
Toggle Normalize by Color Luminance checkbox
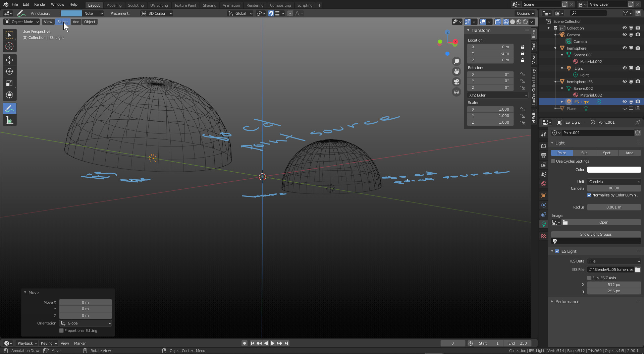[589, 195]
